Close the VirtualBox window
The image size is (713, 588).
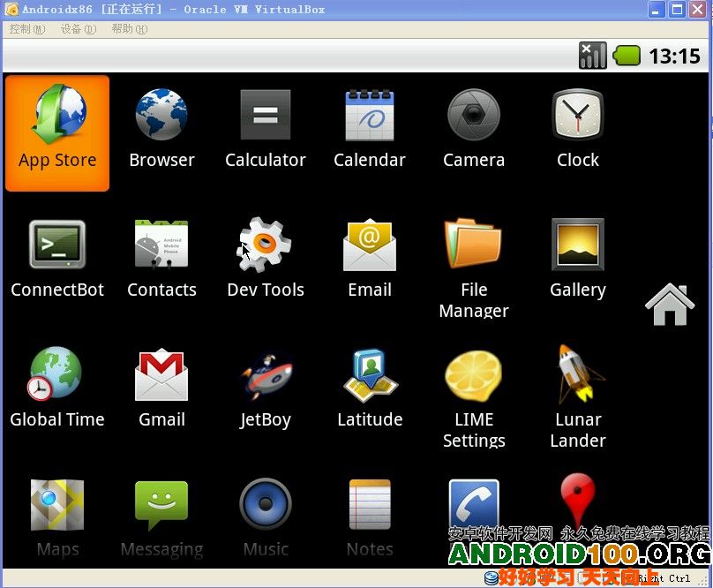tap(698, 10)
